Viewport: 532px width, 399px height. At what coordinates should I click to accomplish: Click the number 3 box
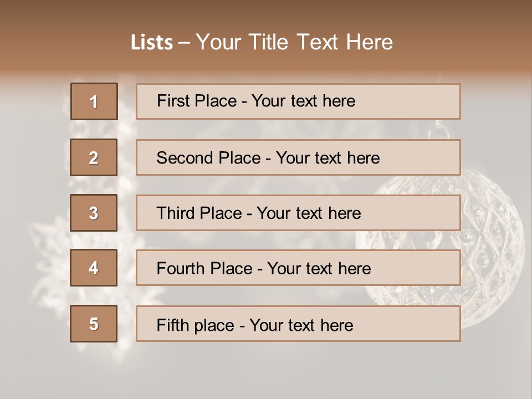94,213
